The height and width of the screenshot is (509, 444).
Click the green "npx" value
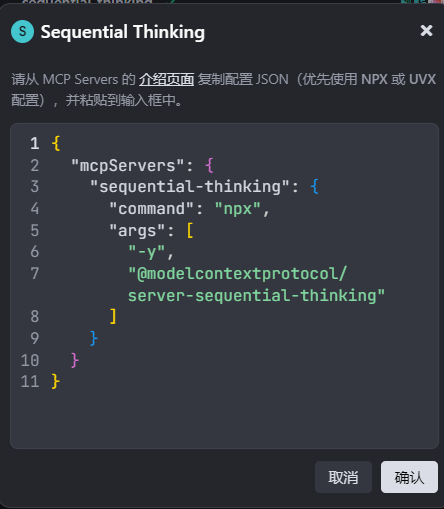point(238,209)
